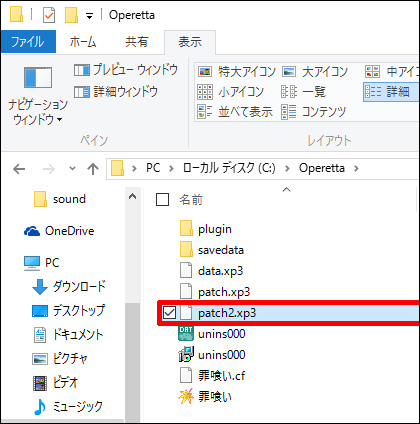
Task: Check the select-all checkbox beside 名前
Action: 162,200
